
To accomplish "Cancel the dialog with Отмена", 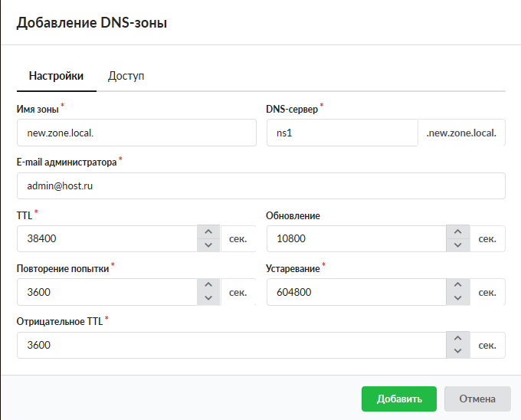I will pyautogui.click(x=477, y=399).
